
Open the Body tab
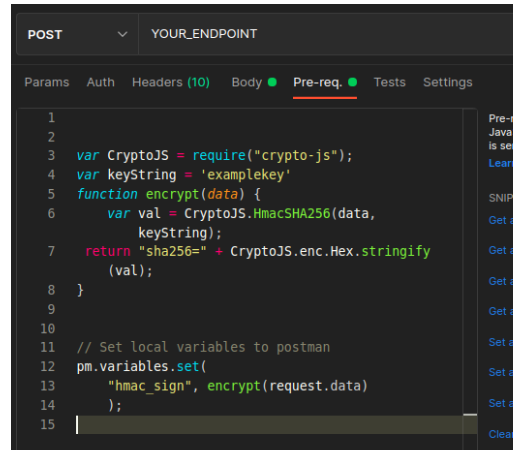[x=254, y=82]
